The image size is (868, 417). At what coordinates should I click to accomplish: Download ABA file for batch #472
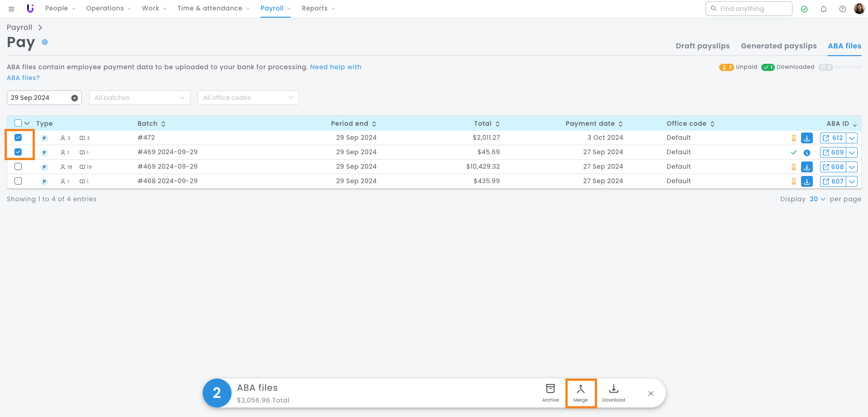point(806,138)
